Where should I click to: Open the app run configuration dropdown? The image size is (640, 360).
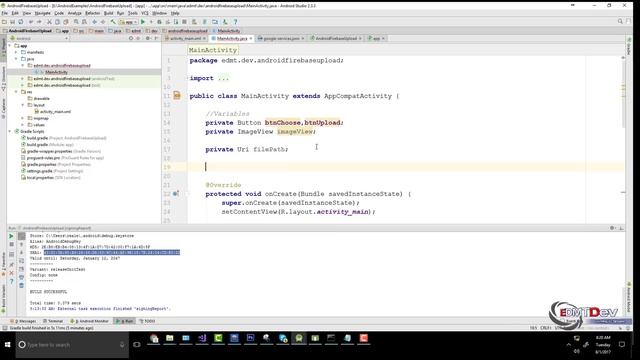[x=128, y=22]
